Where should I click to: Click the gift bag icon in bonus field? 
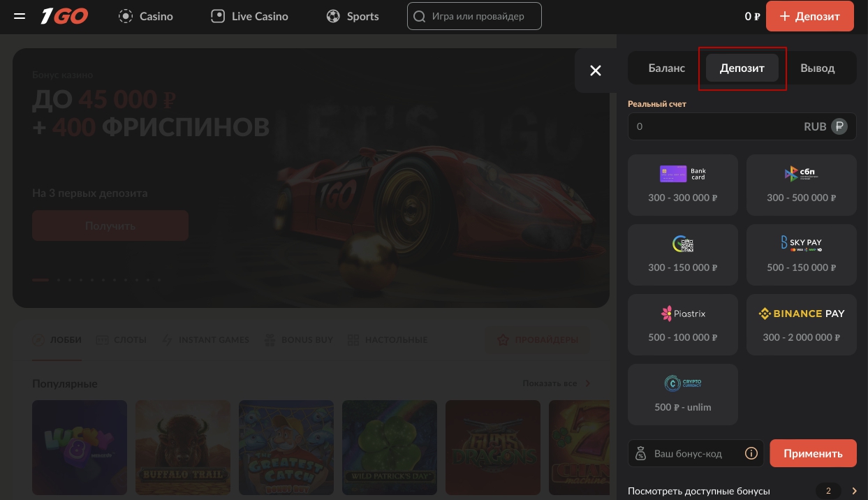pos(641,454)
